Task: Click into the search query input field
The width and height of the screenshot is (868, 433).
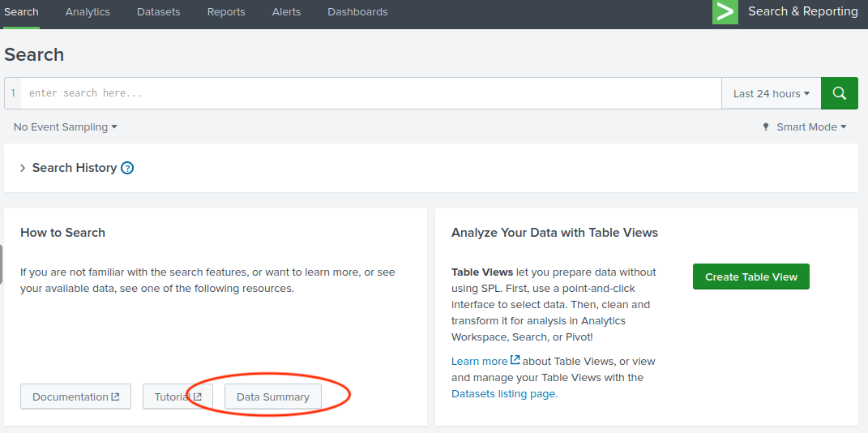Action: tap(370, 93)
